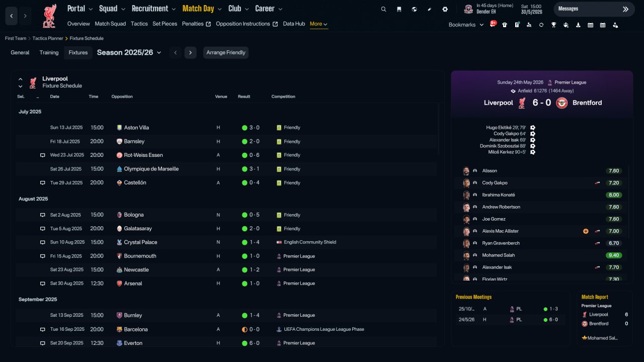This screenshot has width=644, height=362.
Task: Open Opposition Instructions link
Action: tap(247, 24)
